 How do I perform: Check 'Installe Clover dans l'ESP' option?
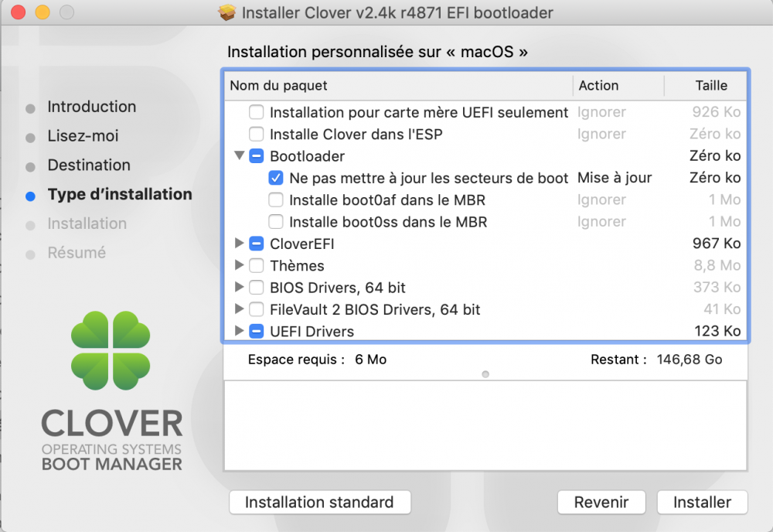click(x=257, y=134)
